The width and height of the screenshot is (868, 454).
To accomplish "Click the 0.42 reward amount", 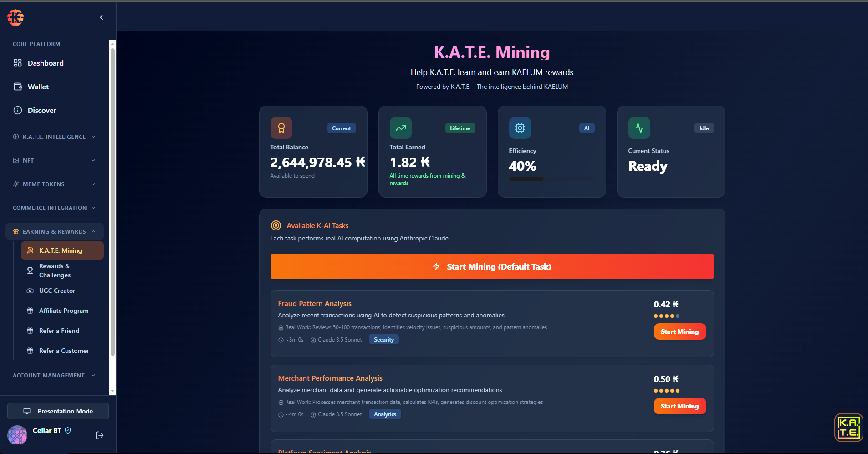I will [666, 304].
